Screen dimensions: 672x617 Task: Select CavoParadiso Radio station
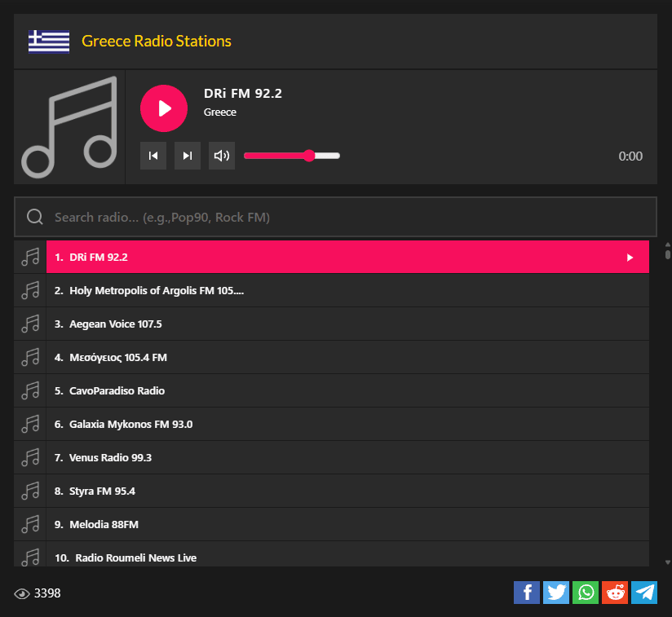117,390
